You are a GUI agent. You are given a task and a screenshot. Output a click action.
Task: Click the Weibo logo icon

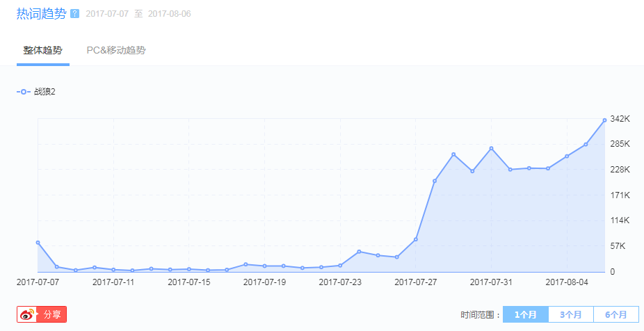coord(27,314)
